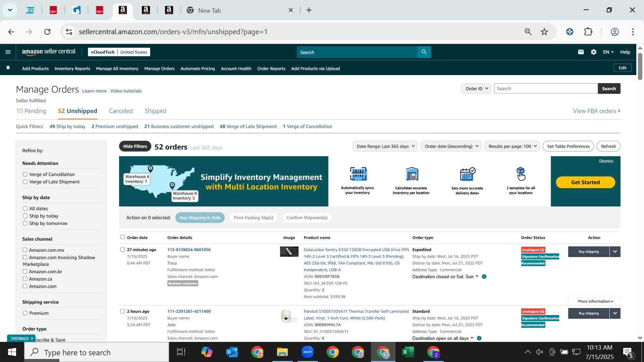The height and width of the screenshot is (362, 644).
Task: Select All dates radio option
Action: [25, 208]
